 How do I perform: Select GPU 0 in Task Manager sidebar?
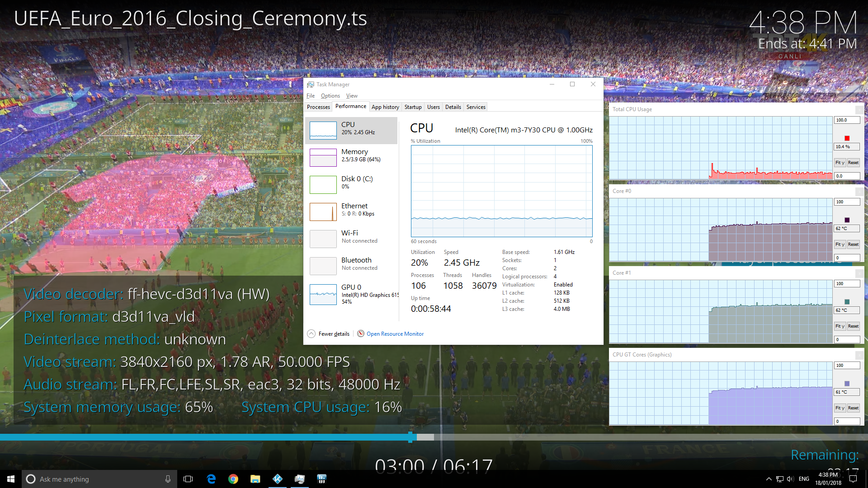[351, 294]
